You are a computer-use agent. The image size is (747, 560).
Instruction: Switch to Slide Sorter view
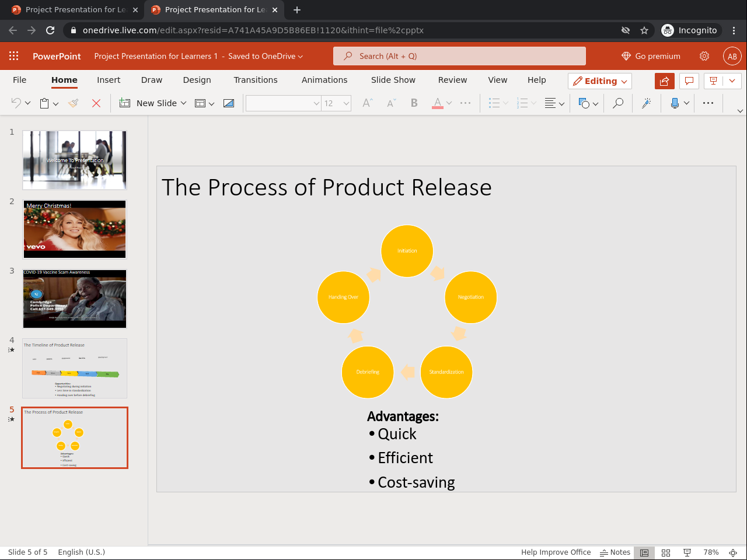(666, 552)
